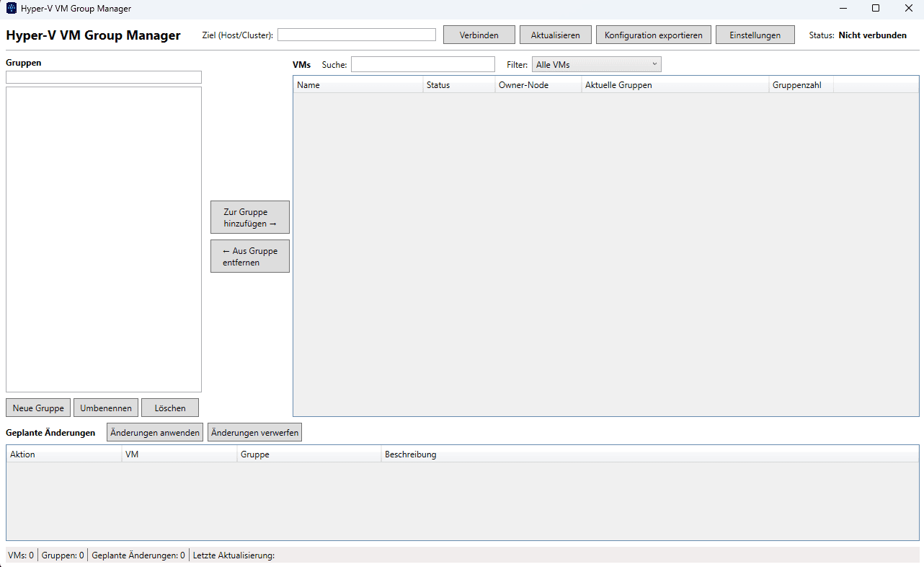Click the Gruppe column header in planned changes
The width and height of the screenshot is (924, 567).
[309, 454]
